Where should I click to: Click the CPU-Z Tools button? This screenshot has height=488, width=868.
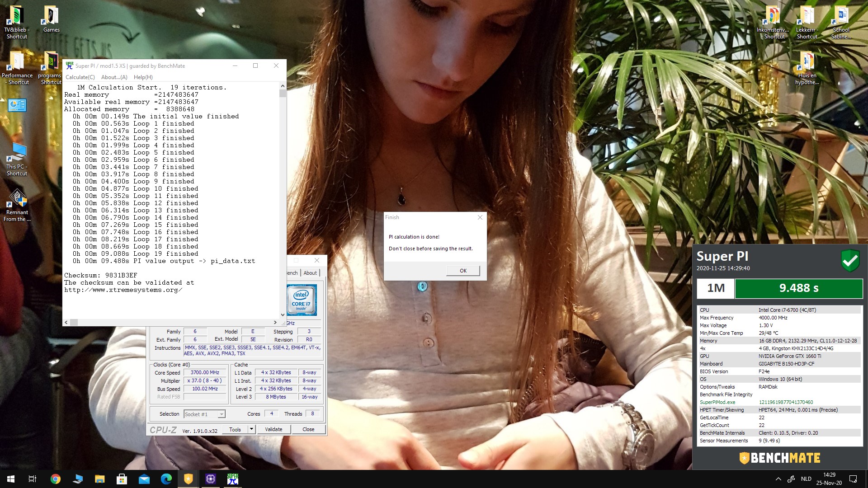tap(235, 429)
